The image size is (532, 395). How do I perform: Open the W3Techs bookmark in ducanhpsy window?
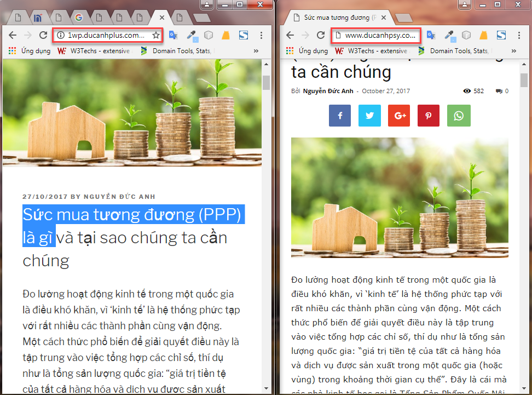click(371, 51)
